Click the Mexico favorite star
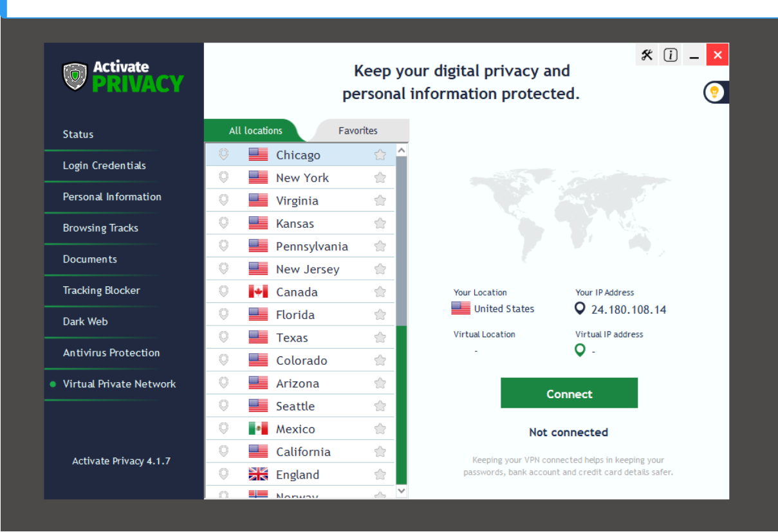 coord(380,429)
